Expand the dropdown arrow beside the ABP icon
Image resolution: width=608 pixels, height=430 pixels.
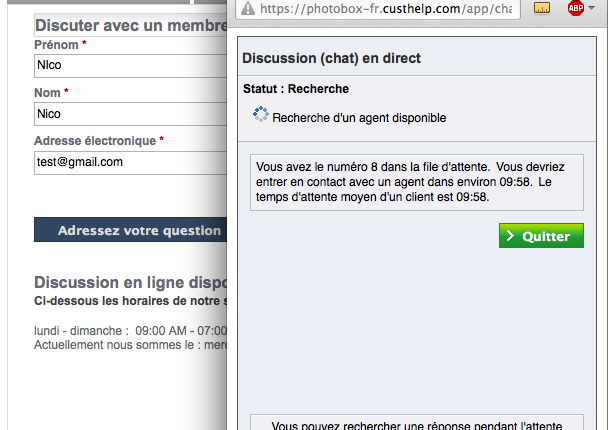point(591,8)
